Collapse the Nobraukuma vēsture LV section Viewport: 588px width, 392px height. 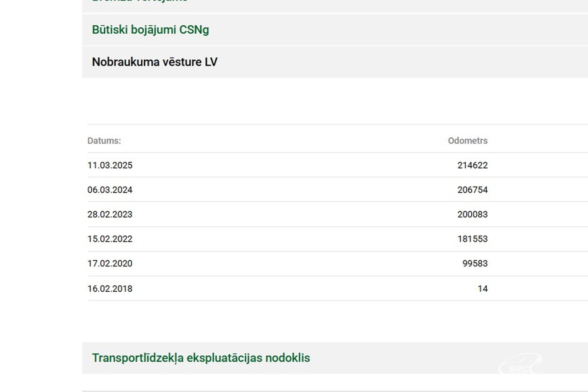(x=155, y=62)
